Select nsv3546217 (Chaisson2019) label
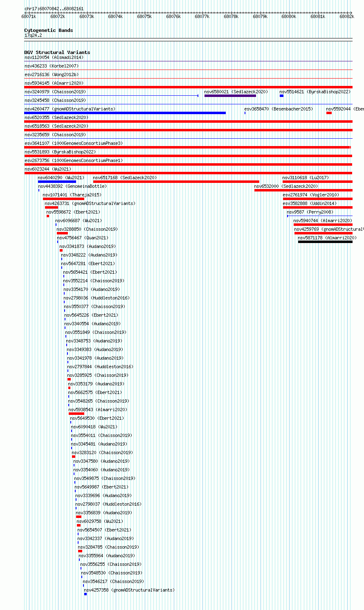Viewport: 364px width, 610px height. pos(114,581)
